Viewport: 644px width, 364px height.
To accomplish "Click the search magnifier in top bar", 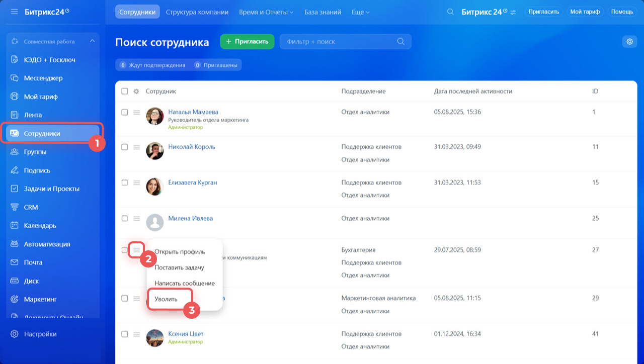I will (450, 12).
